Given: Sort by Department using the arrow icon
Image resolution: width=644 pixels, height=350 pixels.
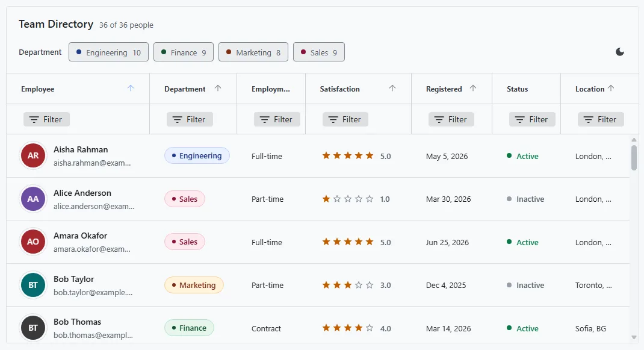Looking at the screenshot, I should (x=218, y=88).
